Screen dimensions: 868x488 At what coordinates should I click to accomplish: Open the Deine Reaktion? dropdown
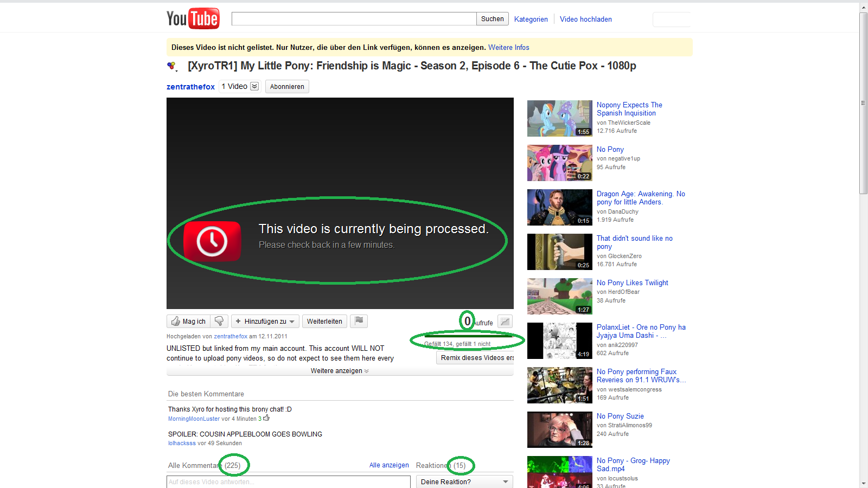[464, 481]
